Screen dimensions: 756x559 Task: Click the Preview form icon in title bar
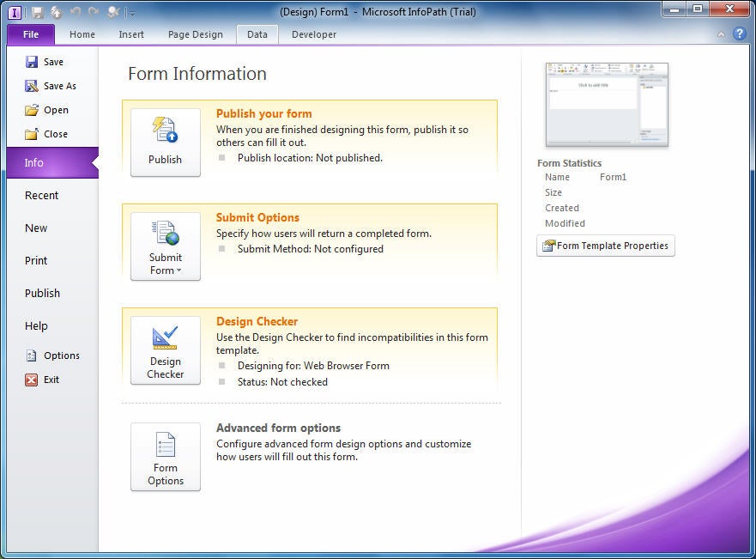tap(113, 13)
